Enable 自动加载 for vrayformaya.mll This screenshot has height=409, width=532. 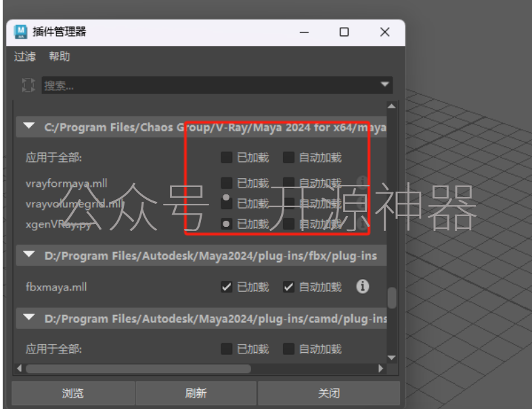pos(288,183)
